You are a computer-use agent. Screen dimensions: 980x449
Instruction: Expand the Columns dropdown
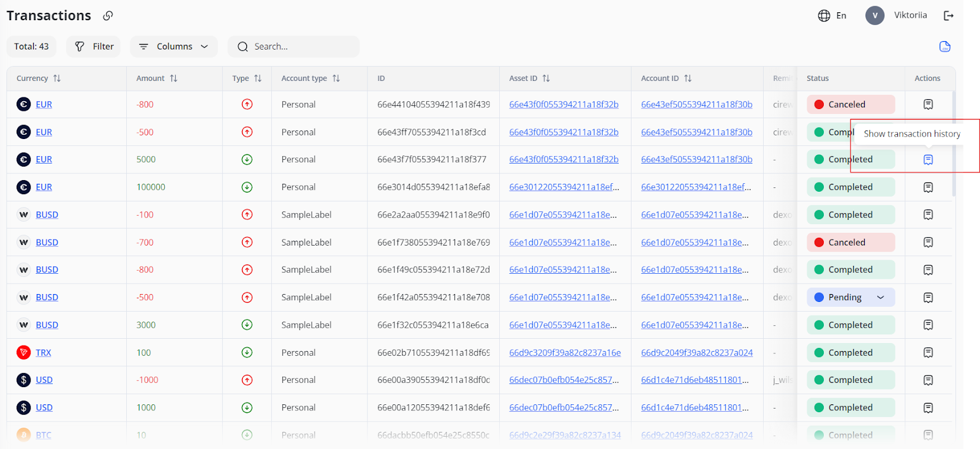(174, 47)
